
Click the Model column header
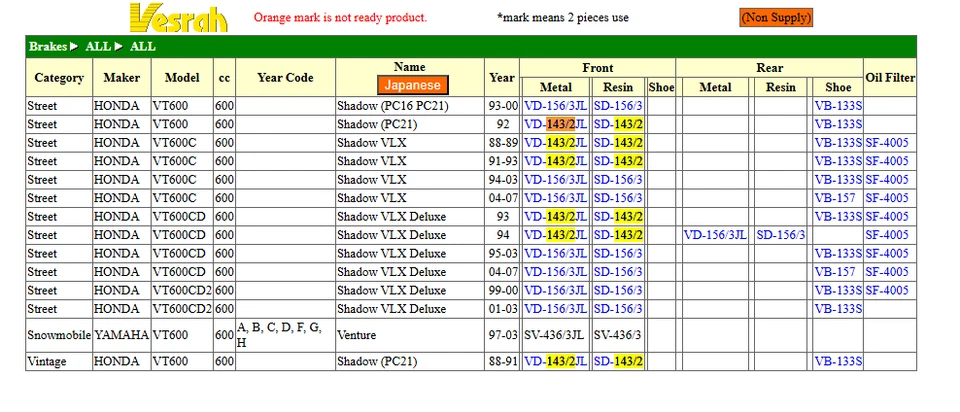click(182, 77)
